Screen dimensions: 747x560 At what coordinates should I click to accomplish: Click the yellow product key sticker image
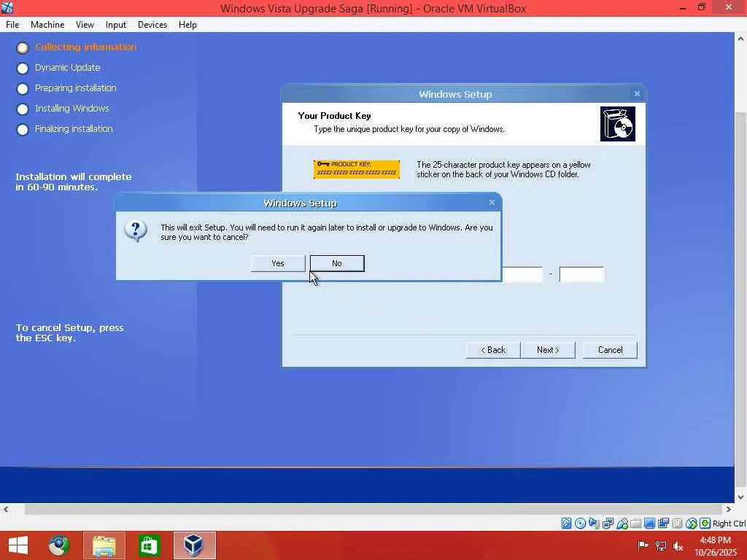click(x=356, y=169)
